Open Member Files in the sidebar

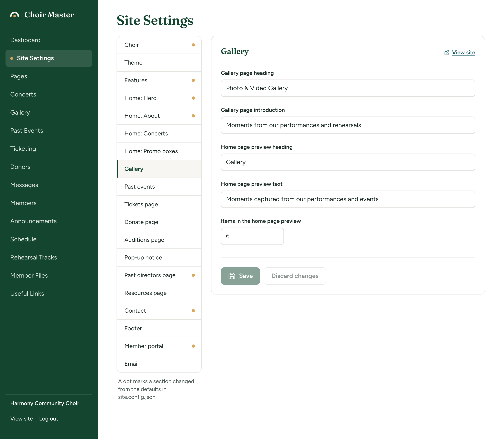(x=49, y=276)
